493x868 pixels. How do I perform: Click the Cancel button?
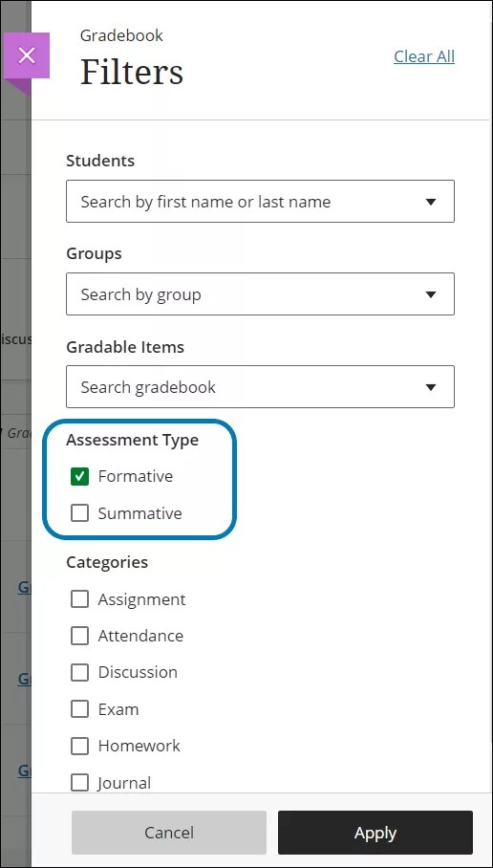pyautogui.click(x=169, y=833)
